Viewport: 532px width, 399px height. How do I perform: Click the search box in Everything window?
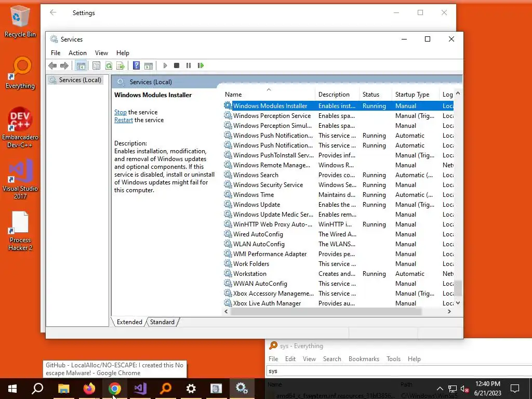pos(399,371)
